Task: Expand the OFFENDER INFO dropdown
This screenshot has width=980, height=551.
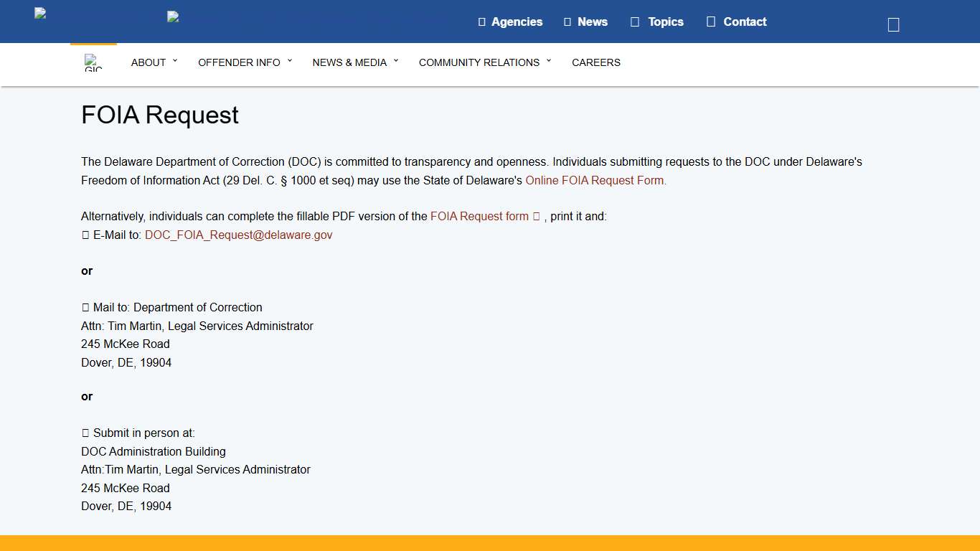Action: [245, 62]
